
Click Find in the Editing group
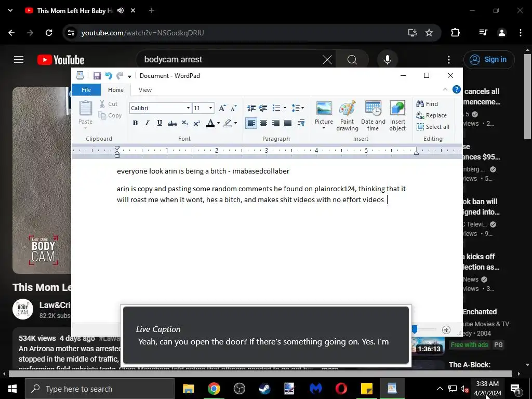point(427,104)
